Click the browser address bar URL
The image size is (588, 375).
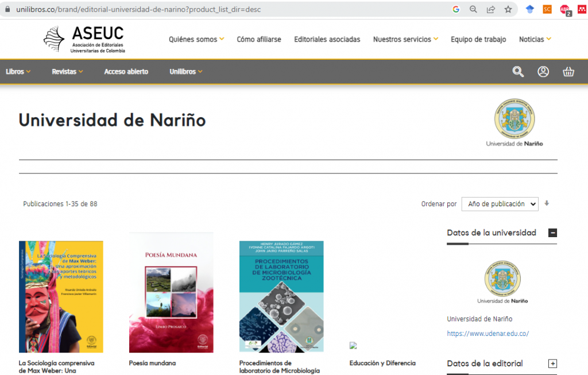click(138, 9)
